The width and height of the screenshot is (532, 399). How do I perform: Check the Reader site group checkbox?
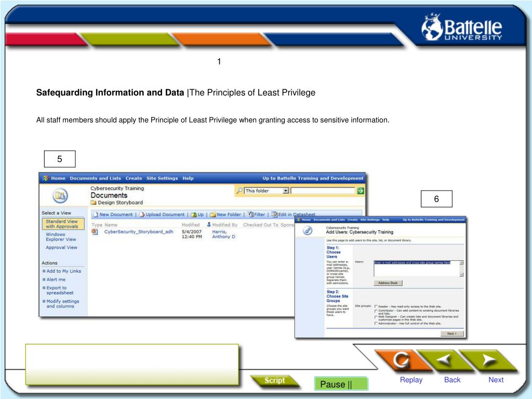tap(376, 307)
